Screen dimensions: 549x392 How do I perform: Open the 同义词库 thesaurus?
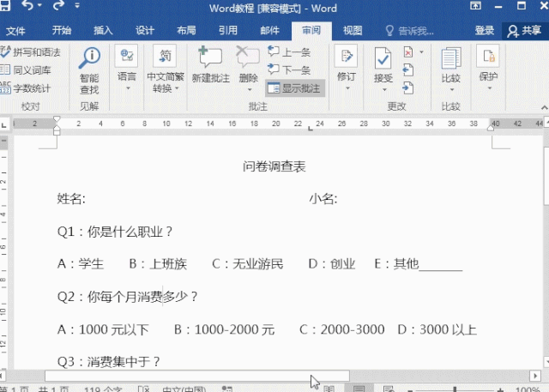pyautogui.click(x=26, y=70)
